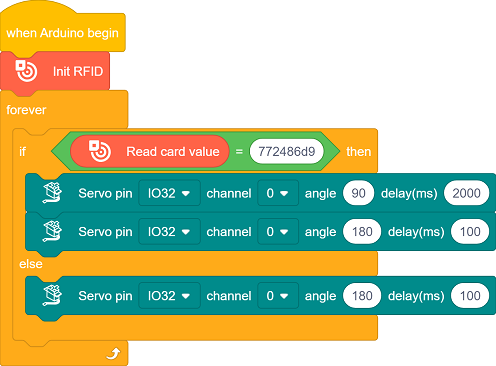Click the loop arrow icon of forever block
The height and width of the screenshot is (366, 496).
click(113, 354)
